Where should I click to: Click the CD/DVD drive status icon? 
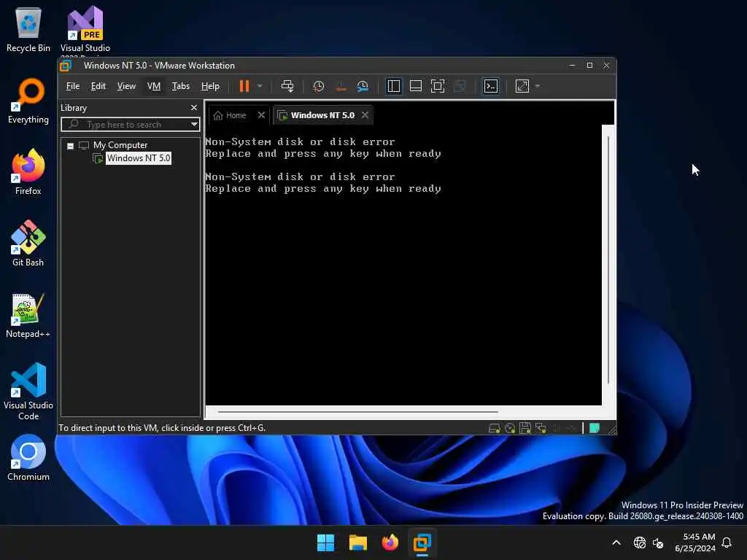(x=510, y=428)
